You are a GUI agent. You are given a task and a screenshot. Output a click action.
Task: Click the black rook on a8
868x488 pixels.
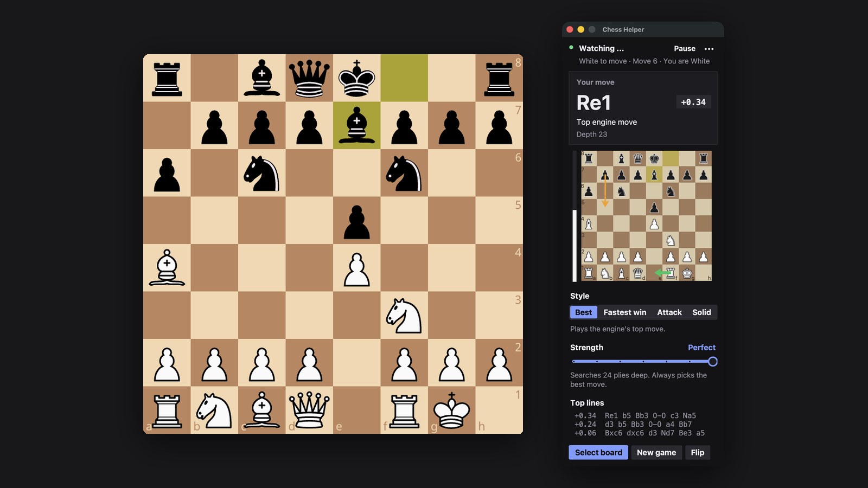click(x=167, y=78)
